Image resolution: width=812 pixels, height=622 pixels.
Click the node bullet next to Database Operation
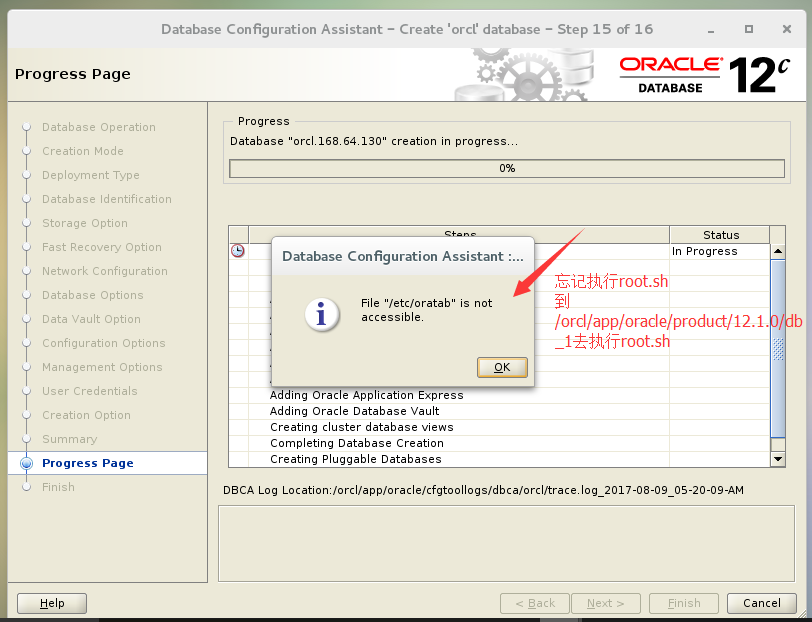point(28,127)
